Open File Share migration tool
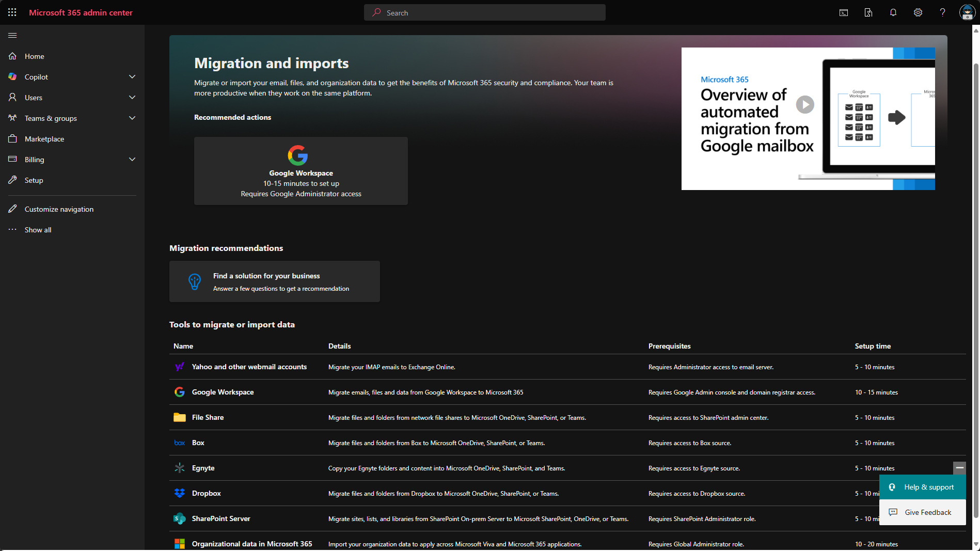Image resolution: width=980 pixels, height=551 pixels. (208, 417)
